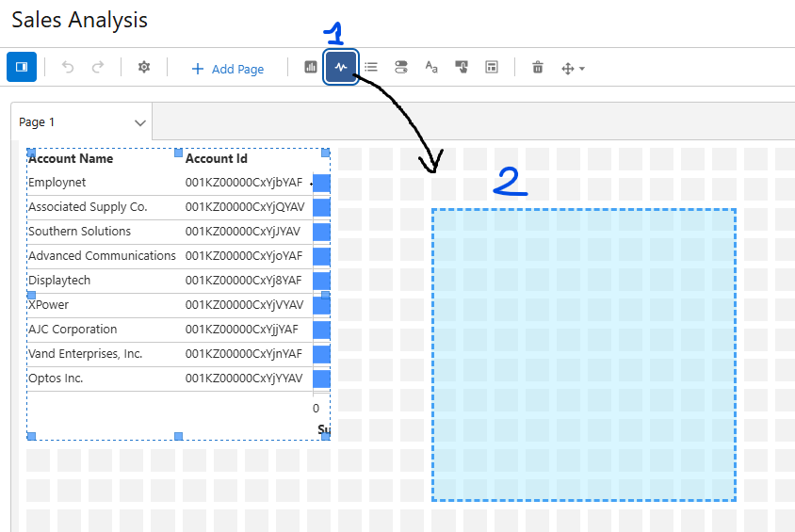Delete the selected widget

pyautogui.click(x=538, y=68)
